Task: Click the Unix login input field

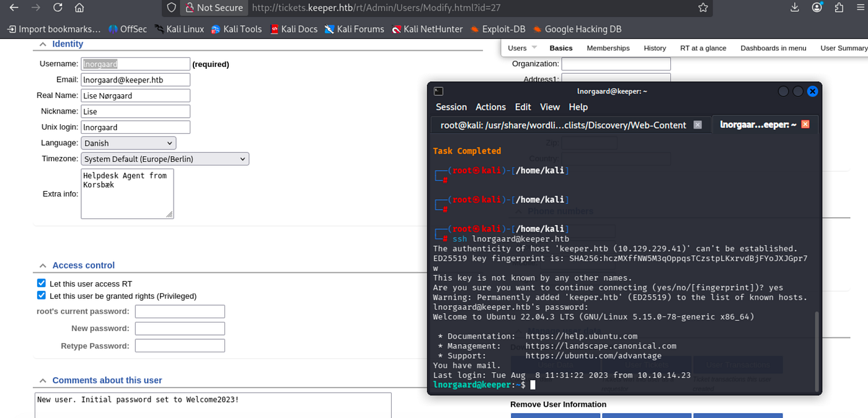Action: (x=135, y=127)
